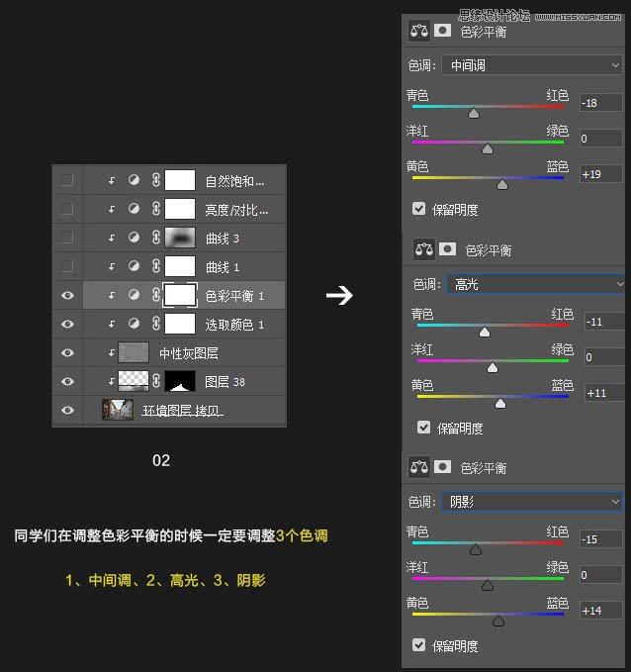Click cyan-red slider handle in 中间调 panel
Viewport: 631px width, 672px height.
[x=474, y=113]
